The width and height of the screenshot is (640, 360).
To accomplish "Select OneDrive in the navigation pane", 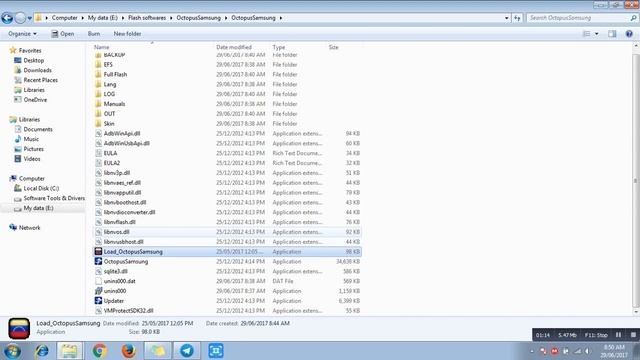I will tap(35, 100).
